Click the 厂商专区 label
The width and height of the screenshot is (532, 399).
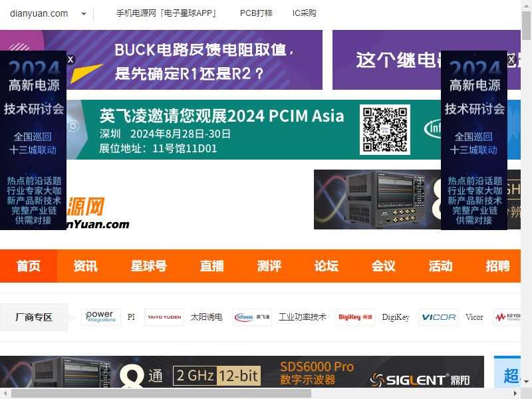click(x=34, y=317)
